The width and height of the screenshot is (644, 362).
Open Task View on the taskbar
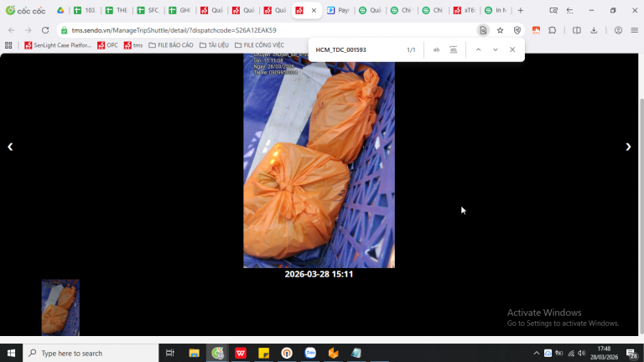click(169, 353)
